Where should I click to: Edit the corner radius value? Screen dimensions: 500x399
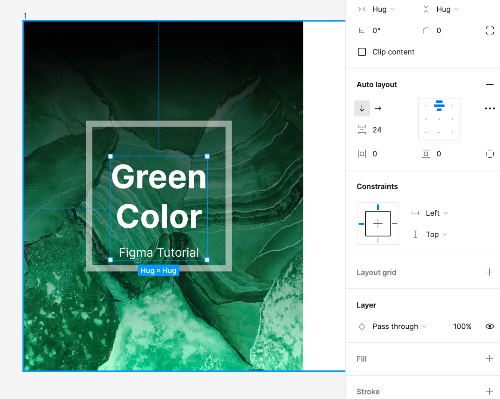(x=439, y=31)
